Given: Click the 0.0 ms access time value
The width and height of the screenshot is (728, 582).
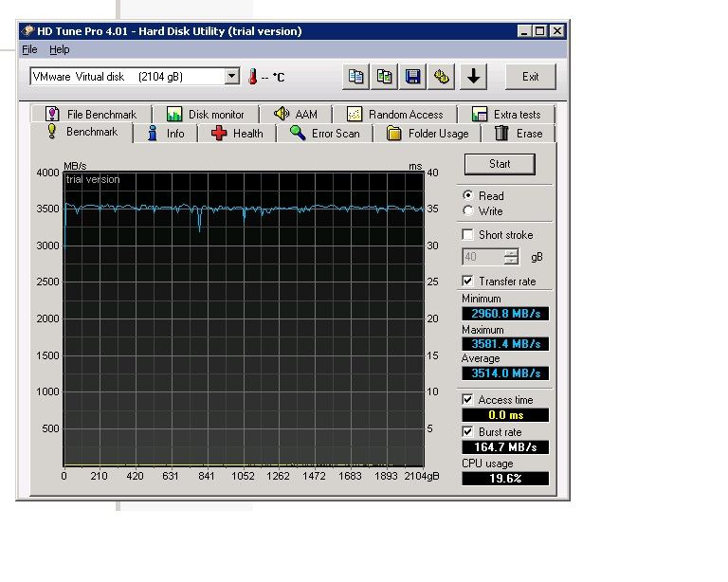Looking at the screenshot, I should (x=505, y=415).
